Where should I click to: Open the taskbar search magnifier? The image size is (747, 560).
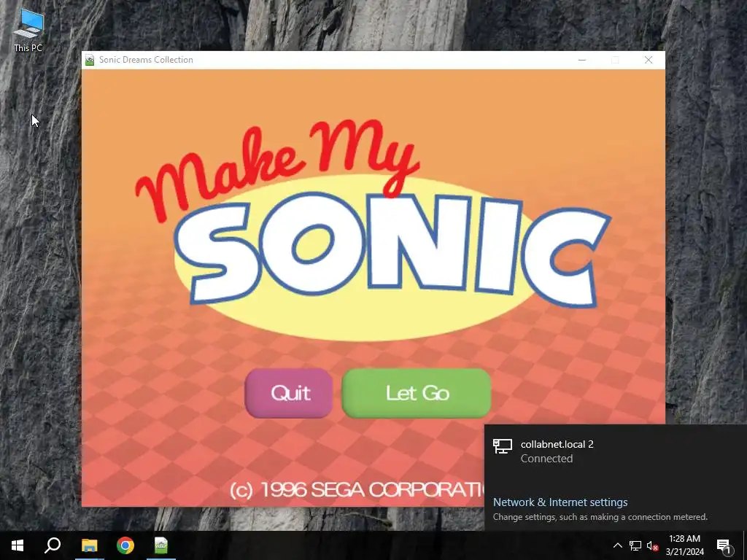coord(53,545)
